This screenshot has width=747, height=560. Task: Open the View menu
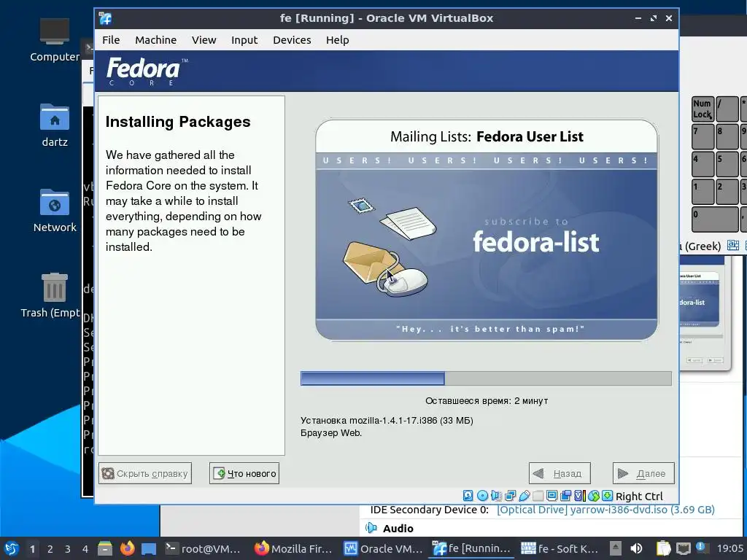(204, 40)
